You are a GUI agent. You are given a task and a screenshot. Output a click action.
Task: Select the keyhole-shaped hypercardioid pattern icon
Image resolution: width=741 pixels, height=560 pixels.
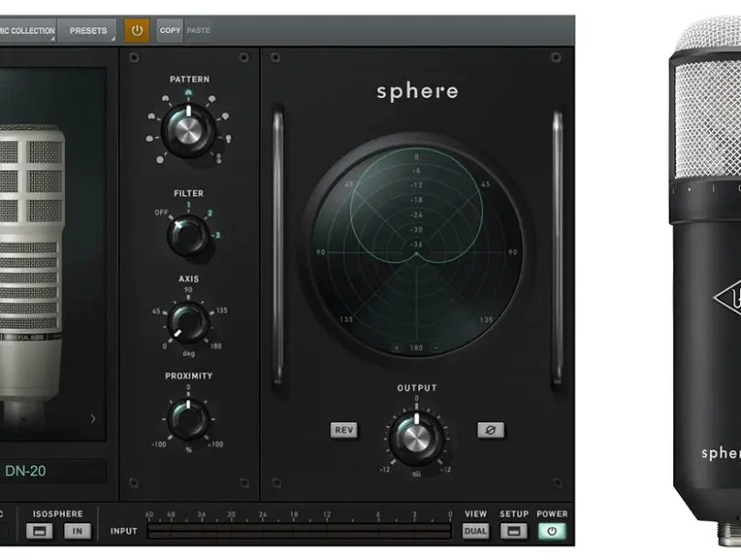(229, 138)
